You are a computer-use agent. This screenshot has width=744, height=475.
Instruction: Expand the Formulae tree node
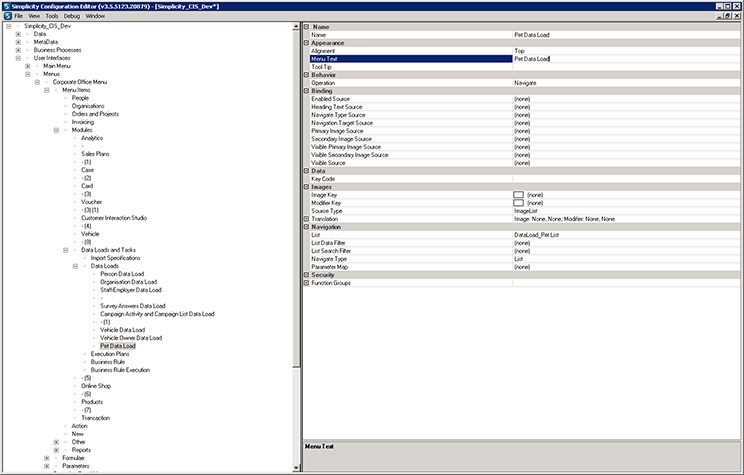point(46,458)
